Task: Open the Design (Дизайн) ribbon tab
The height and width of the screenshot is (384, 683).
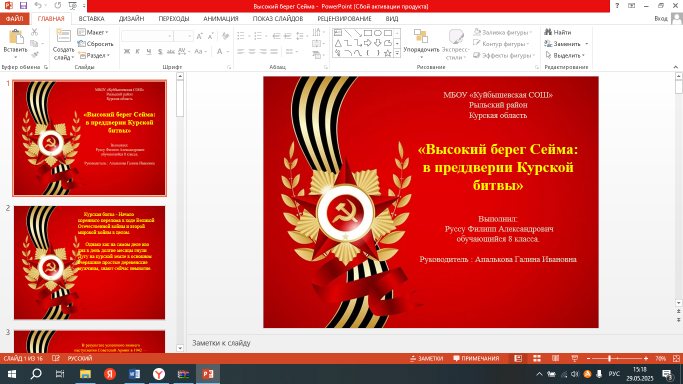Action: click(131, 19)
